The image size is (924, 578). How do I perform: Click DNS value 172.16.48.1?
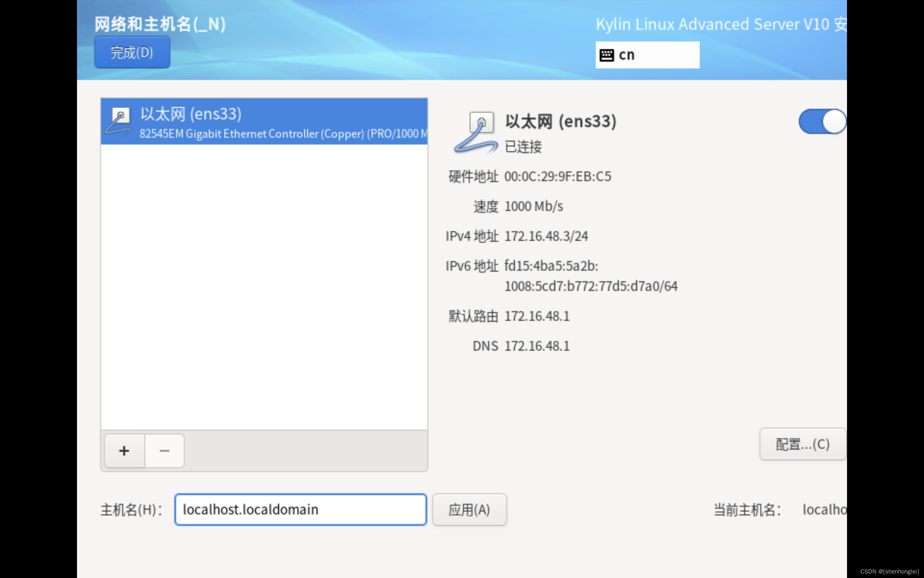537,346
